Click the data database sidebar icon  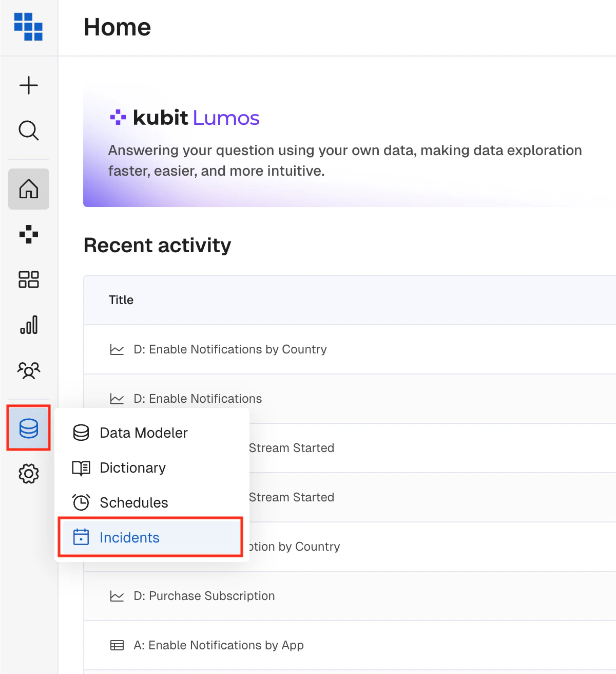[x=29, y=428]
